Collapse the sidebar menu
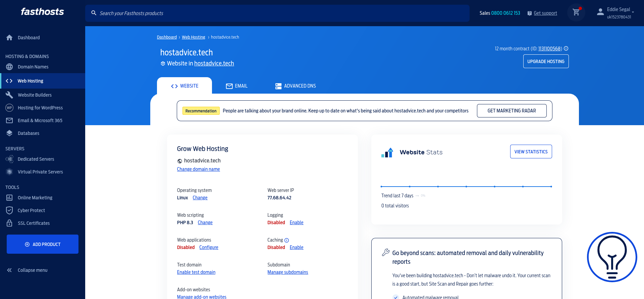 (x=27, y=270)
